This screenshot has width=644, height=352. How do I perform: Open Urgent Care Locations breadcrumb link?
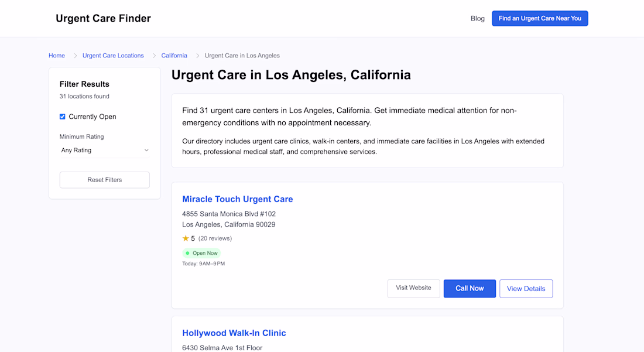click(x=113, y=56)
